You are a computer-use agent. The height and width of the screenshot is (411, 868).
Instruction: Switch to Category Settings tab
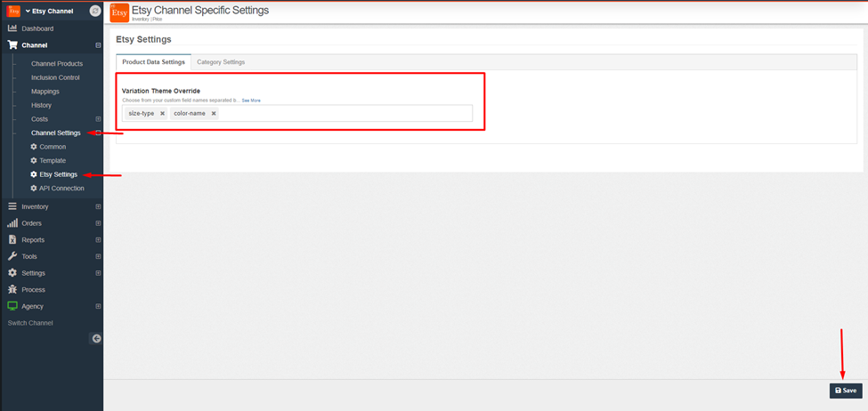[221, 62]
